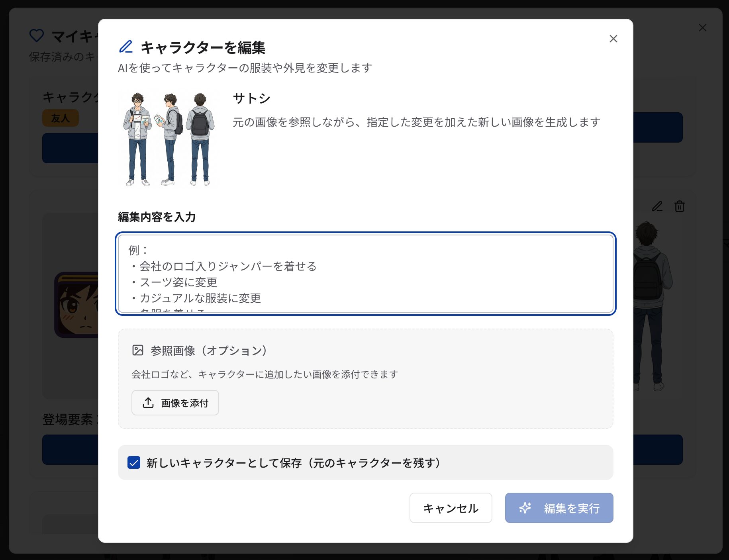Image resolution: width=729 pixels, height=560 pixels.
Task: Click the trash delete icon behind the dialog
Action: point(680,206)
